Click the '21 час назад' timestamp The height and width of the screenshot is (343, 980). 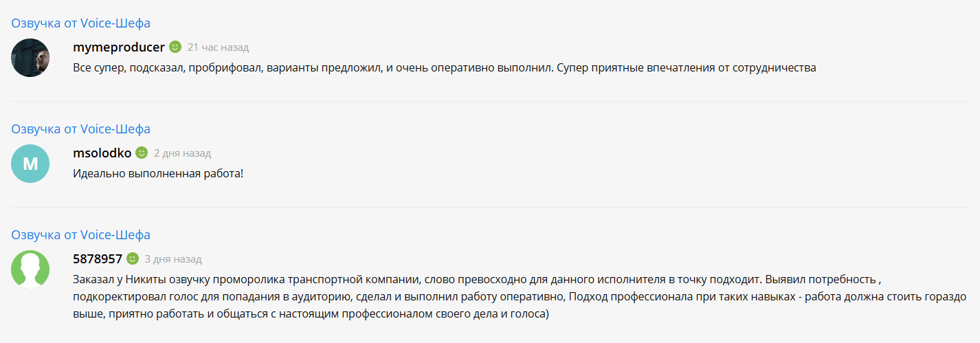coord(218,47)
